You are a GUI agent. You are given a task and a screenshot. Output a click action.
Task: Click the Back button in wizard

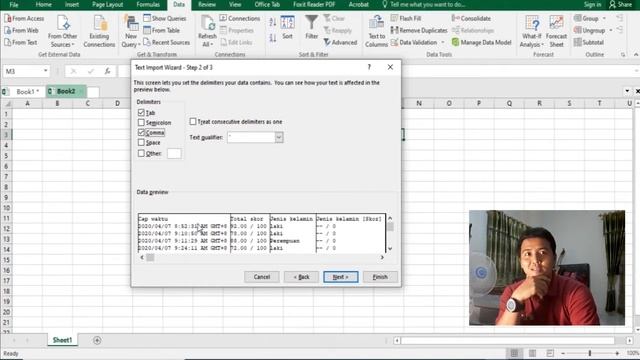click(x=301, y=277)
